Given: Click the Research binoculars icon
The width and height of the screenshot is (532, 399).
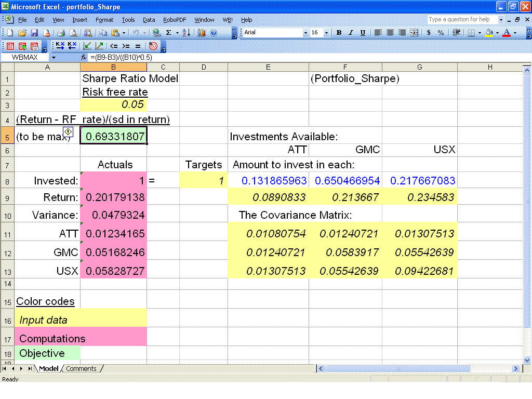Looking at the screenshot, I should 88,33.
